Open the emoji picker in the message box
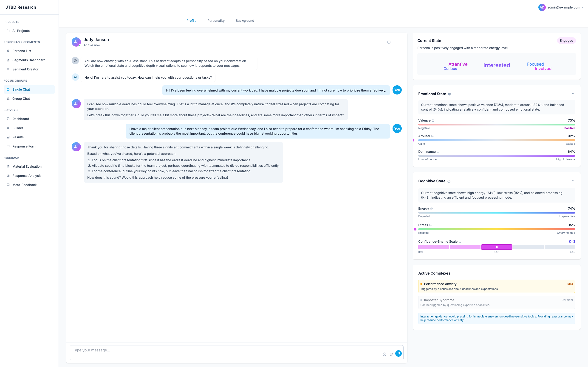The image size is (588, 367). [385, 354]
